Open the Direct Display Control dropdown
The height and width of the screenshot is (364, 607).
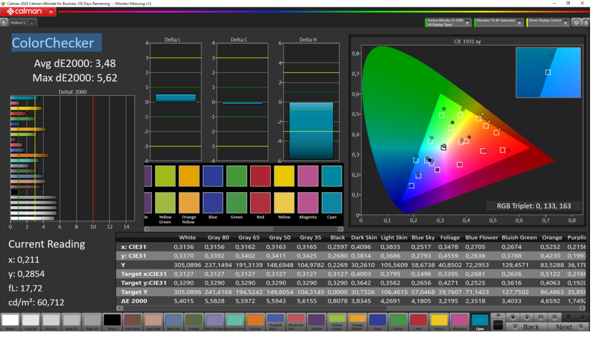(566, 22)
